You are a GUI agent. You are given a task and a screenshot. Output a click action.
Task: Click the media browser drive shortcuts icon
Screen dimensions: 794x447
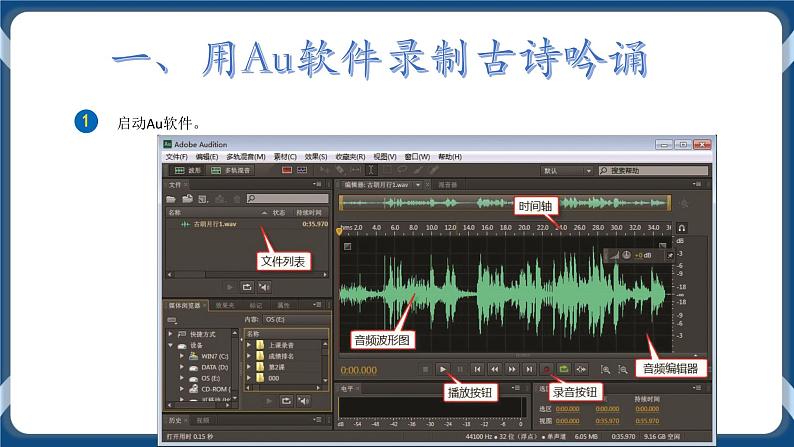pos(172,320)
